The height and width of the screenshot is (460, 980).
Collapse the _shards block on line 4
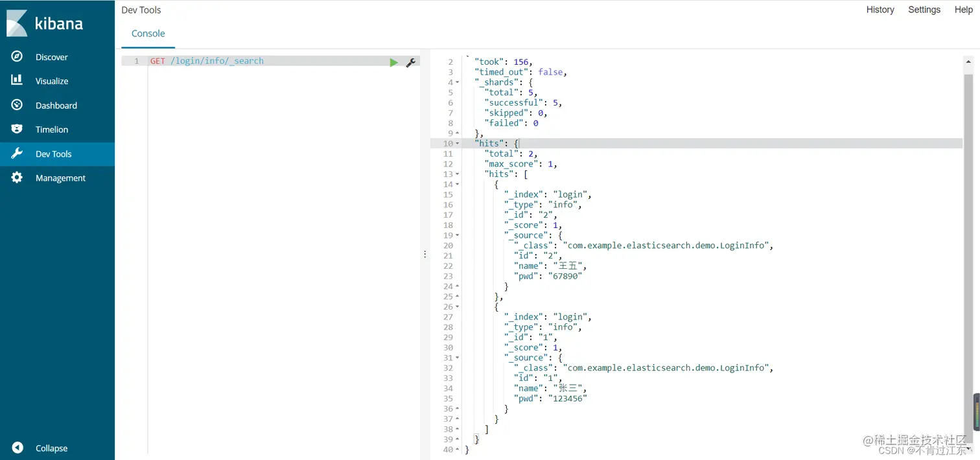coord(457,82)
